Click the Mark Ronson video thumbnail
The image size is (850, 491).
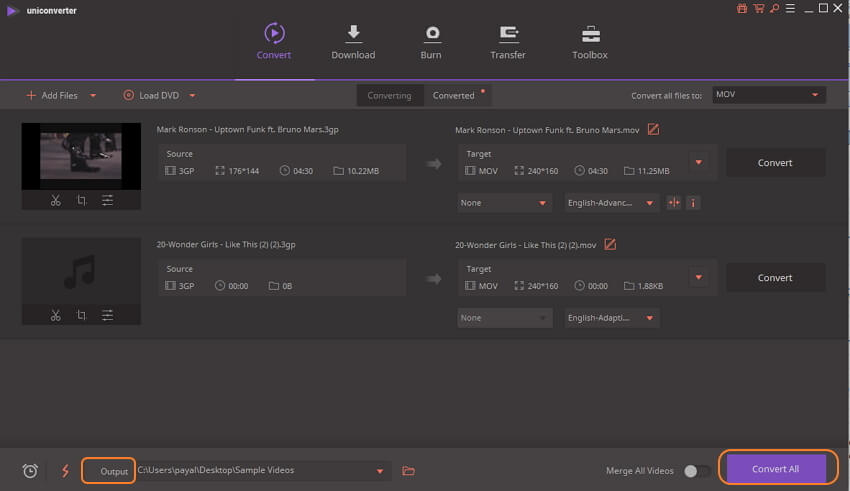click(x=81, y=156)
